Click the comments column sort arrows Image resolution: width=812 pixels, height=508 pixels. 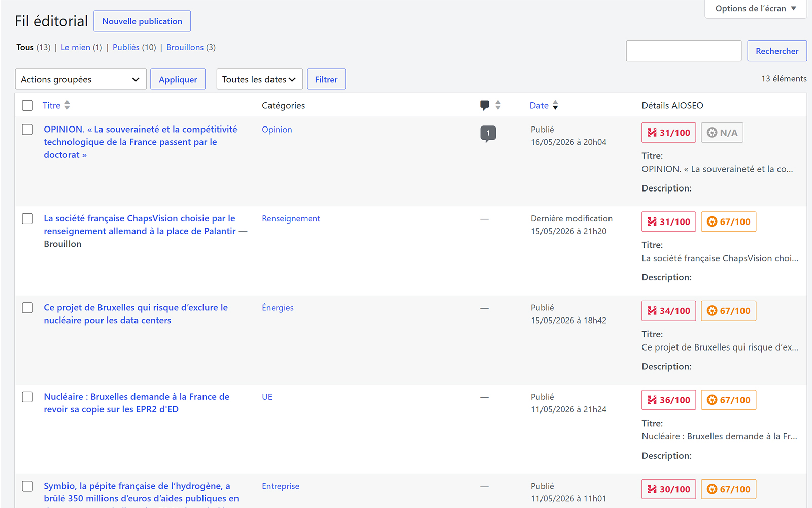coord(498,105)
